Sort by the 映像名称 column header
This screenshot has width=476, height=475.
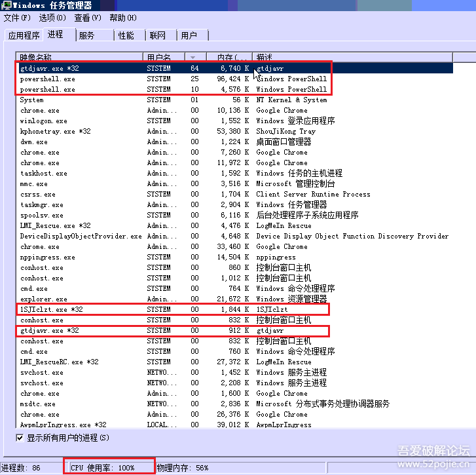pos(79,57)
